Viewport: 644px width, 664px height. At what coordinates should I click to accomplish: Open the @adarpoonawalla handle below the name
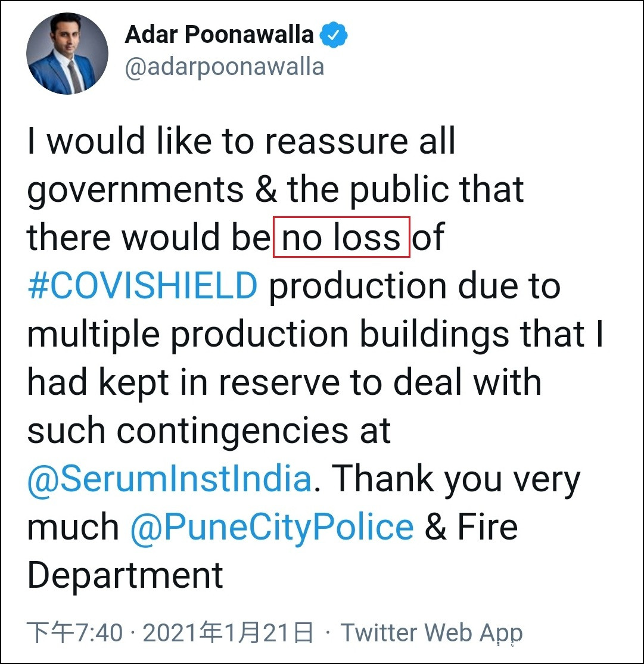tap(224, 67)
